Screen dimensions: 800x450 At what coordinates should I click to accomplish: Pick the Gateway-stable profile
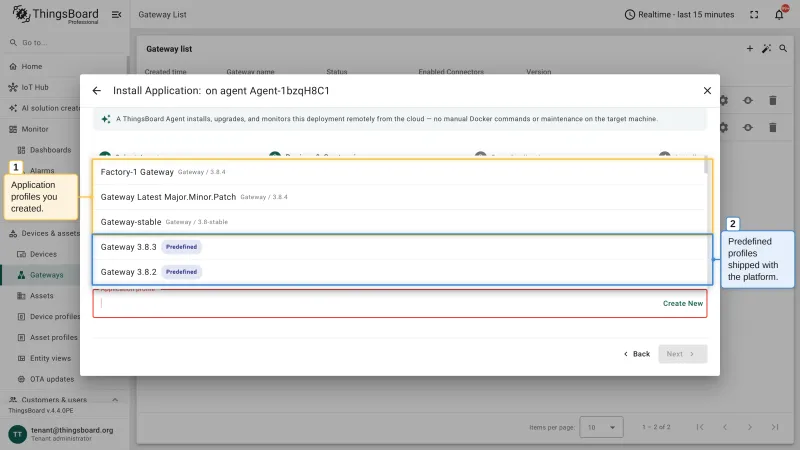[399, 222]
